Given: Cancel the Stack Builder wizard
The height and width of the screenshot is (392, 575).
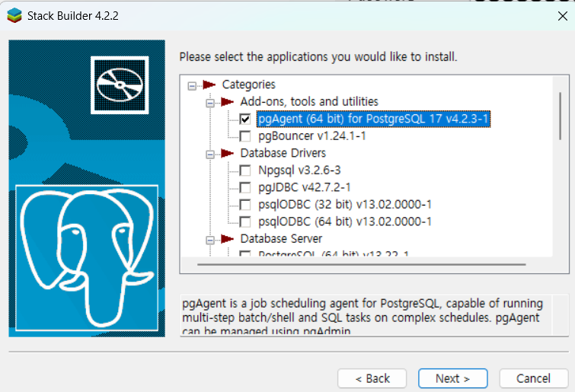Looking at the screenshot, I should [534, 378].
